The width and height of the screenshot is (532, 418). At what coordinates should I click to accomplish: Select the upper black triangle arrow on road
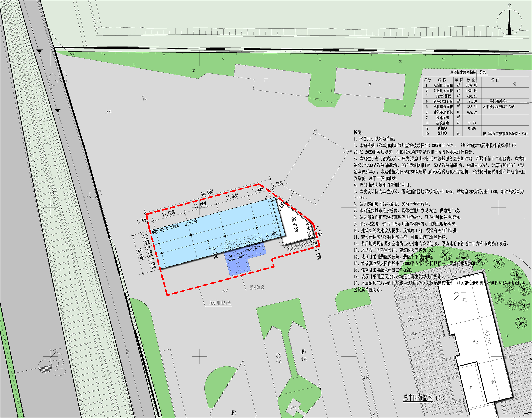[x=39, y=51]
